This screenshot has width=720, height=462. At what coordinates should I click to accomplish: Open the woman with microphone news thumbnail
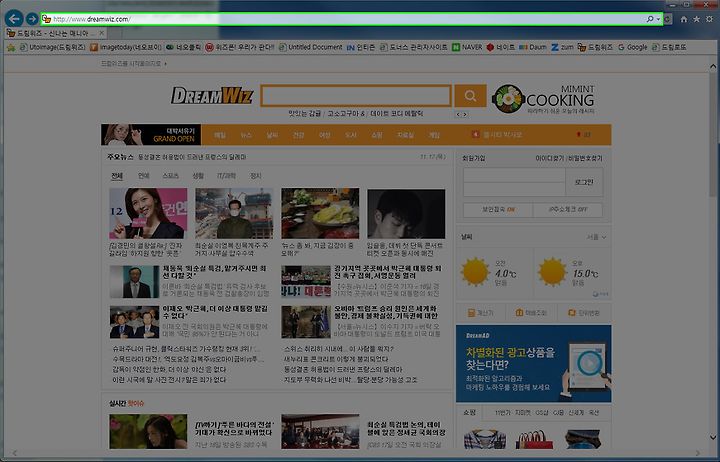(x=148, y=213)
